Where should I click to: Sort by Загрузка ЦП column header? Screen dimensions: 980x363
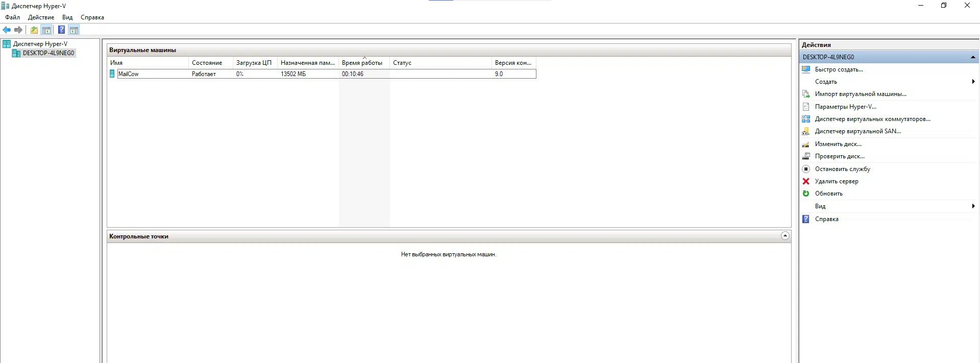click(x=255, y=63)
